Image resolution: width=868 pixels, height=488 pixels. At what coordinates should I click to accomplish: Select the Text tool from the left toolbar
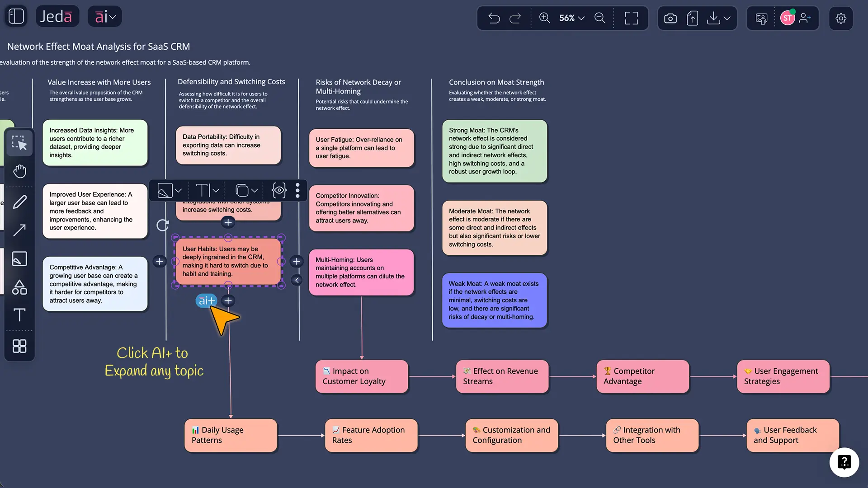pos(19,315)
